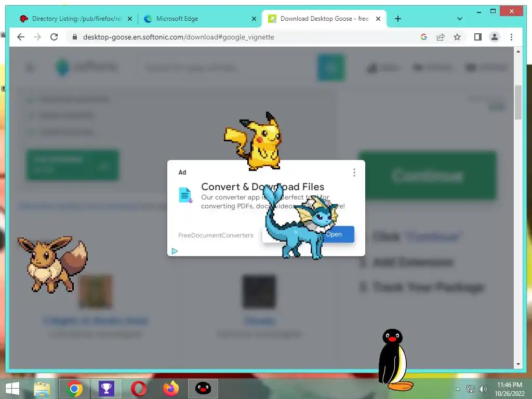Screen dimensions: 532x399
Task: Share this page using the share icon
Action: pos(441,37)
